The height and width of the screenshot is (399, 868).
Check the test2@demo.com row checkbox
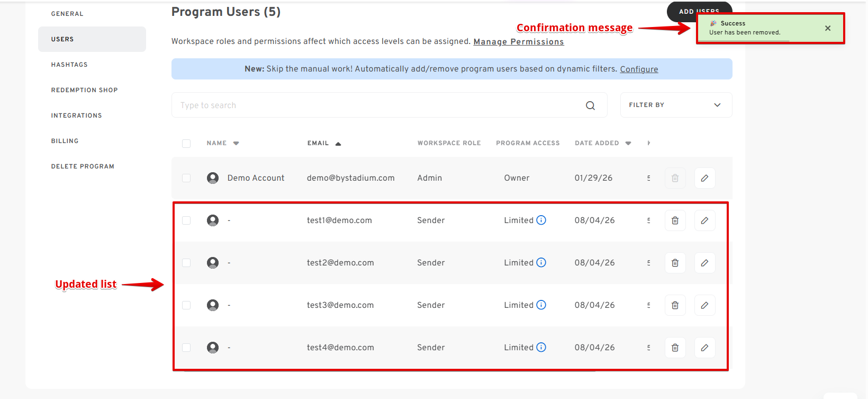[186, 263]
